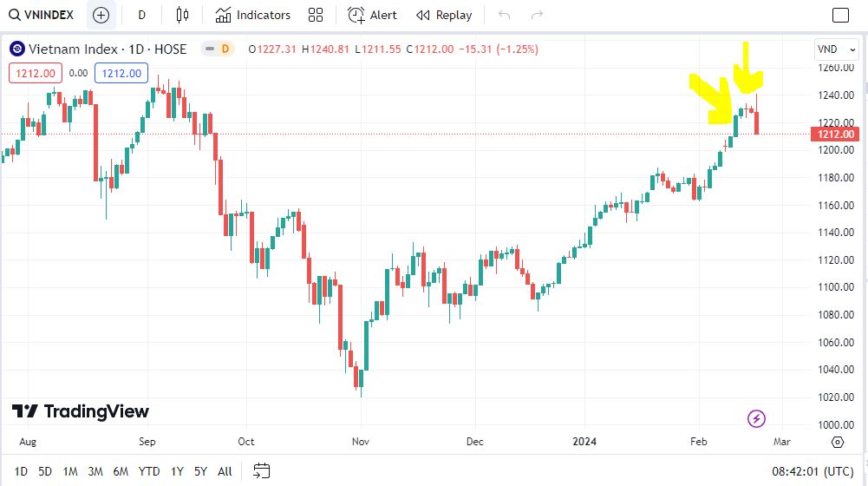Open the chart settings gear icon
868x486 pixels.
pyautogui.click(x=837, y=442)
